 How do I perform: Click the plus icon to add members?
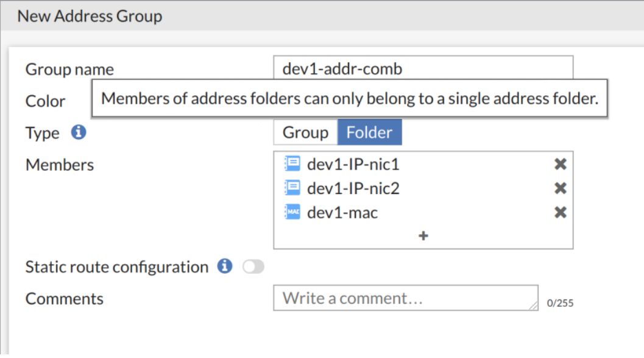pyautogui.click(x=423, y=236)
